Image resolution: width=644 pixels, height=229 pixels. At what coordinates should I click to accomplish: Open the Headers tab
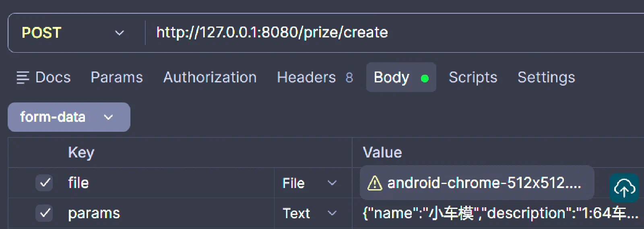coord(315,77)
